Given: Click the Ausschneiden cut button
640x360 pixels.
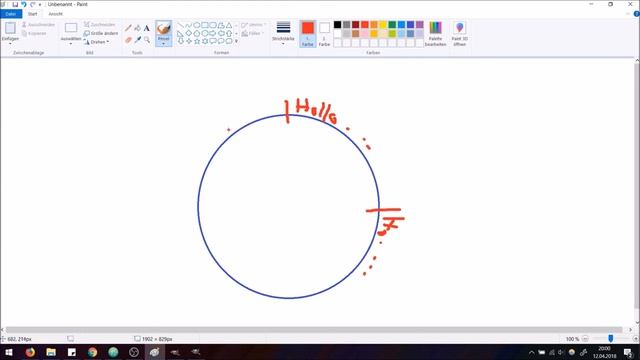Looking at the screenshot, I should click(x=38, y=25).
